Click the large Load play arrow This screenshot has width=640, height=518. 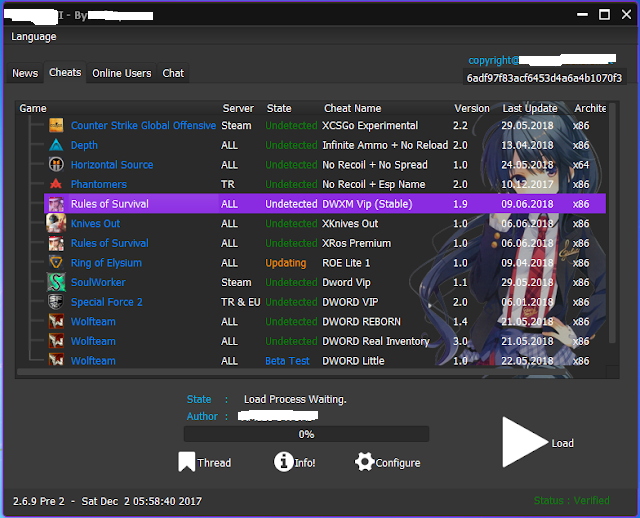524,442
